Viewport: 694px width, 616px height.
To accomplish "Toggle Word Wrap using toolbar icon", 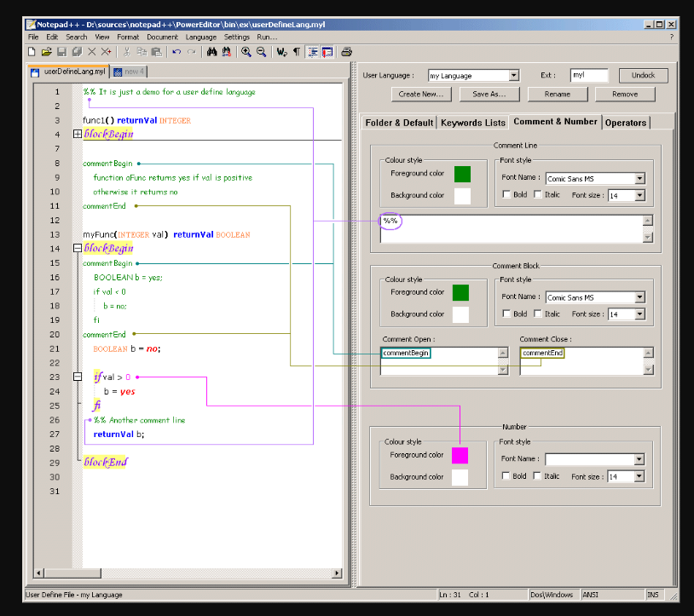I will pyautogui.click(x=280, y=51).
